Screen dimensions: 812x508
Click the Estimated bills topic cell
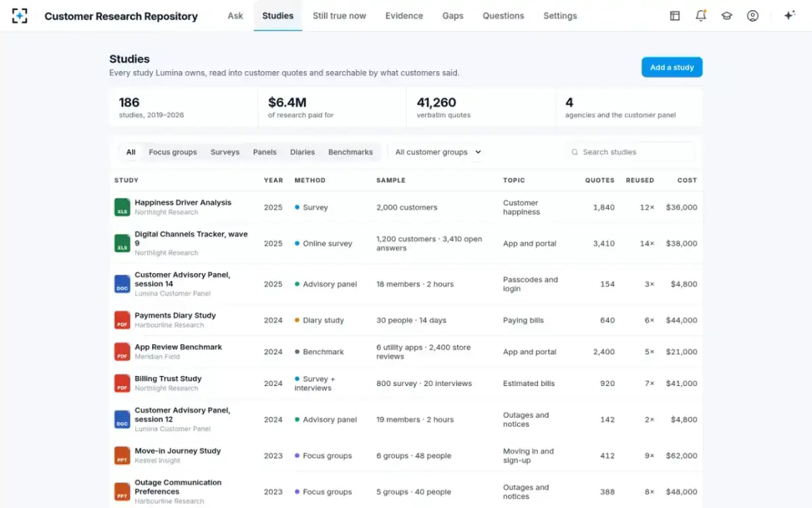pyautogui.click(x=528, y=383)
